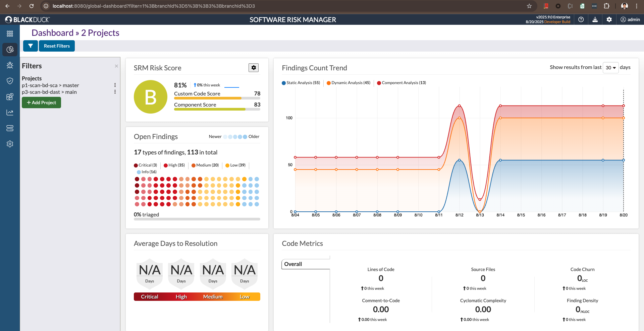Click the shield policy icon in sidebar
Viewport: 644px width, 331px height.
[x=10, y=81]
